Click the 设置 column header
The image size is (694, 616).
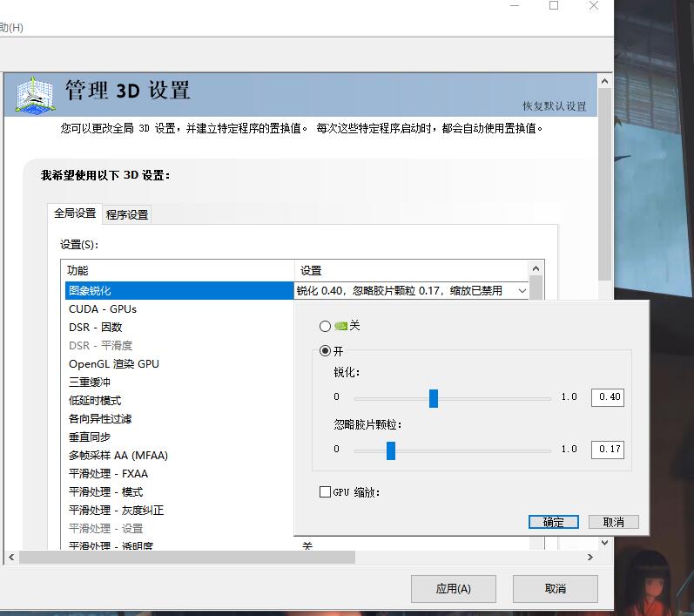[x=412, y=271]
